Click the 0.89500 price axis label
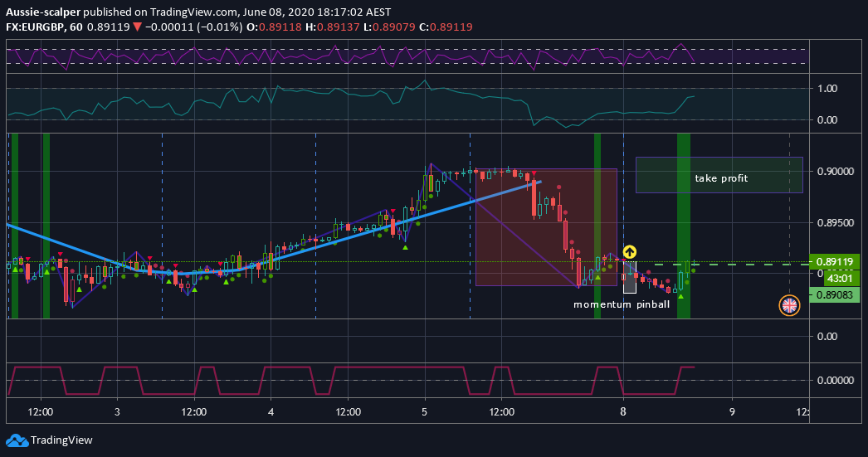 (x=834, y=222)
